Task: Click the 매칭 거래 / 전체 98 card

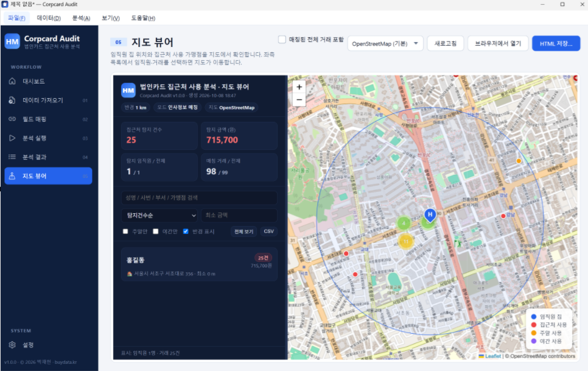Action: 239,168
